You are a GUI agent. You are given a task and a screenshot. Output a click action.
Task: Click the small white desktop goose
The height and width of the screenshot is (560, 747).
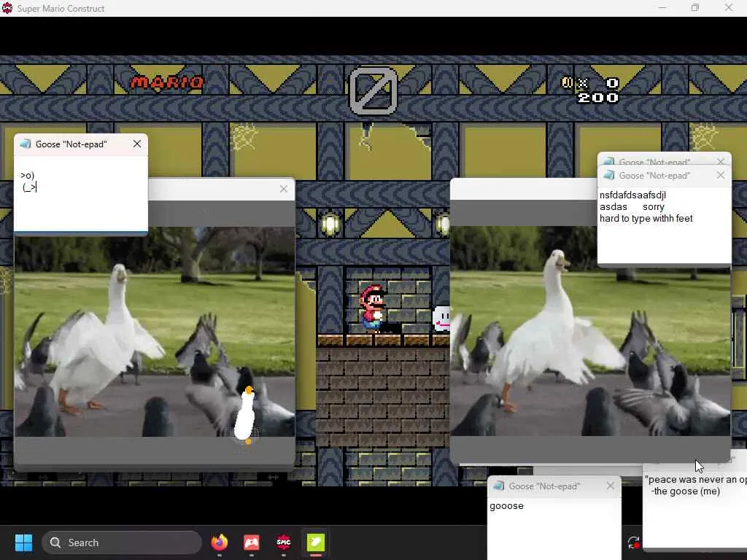(246, 415)
